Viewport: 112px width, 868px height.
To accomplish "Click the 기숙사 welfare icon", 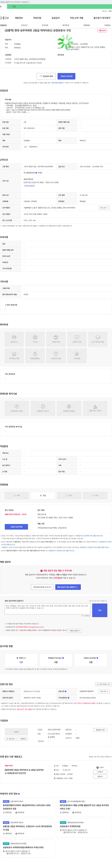I will 35,339.
